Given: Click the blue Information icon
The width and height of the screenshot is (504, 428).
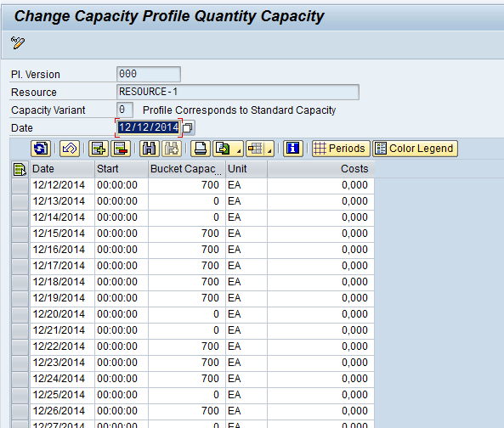Looking at the screenshot, I should tap(293, 149).
